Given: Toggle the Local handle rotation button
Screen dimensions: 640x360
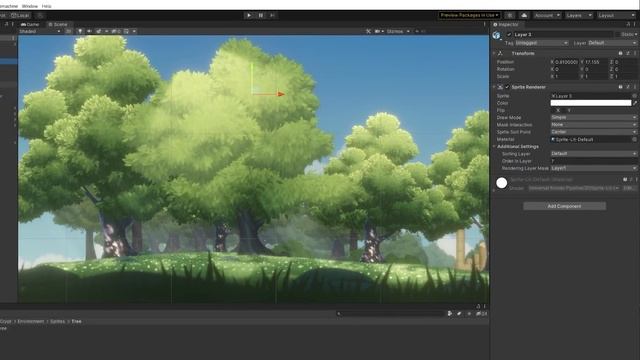Looking at the screenshot, I should coord(20,16).
